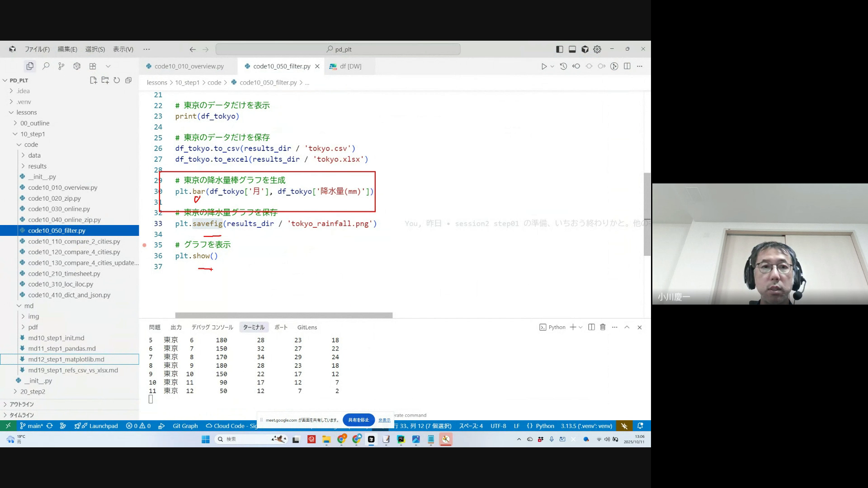Click the editor horizontal scrollbar
This screenshot has width=868, height=488.
283,315
